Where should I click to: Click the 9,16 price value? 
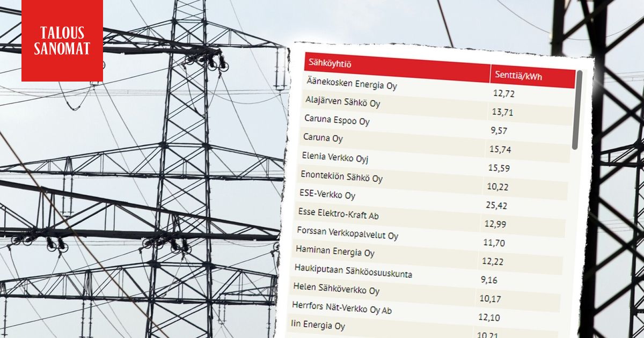490,280
